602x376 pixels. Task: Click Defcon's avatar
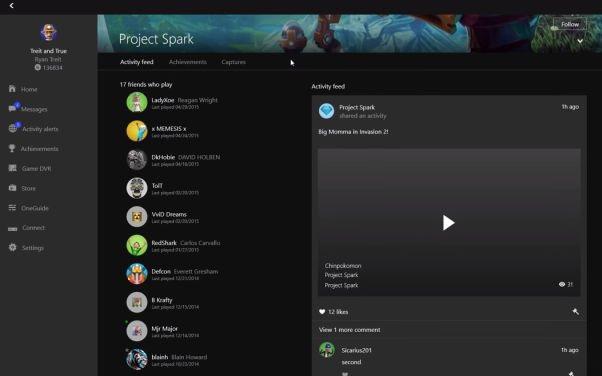coord(137,273)
